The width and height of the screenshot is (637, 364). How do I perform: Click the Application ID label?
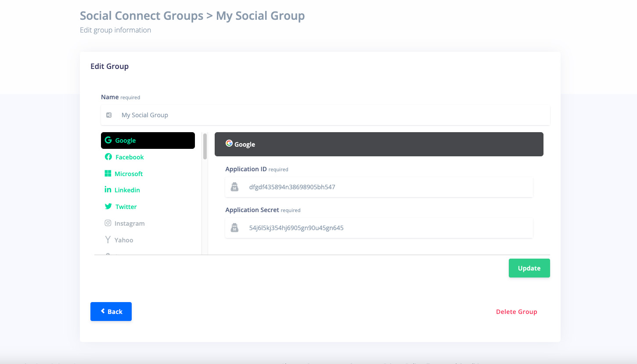pyautogui.click(x=257, y=169)
